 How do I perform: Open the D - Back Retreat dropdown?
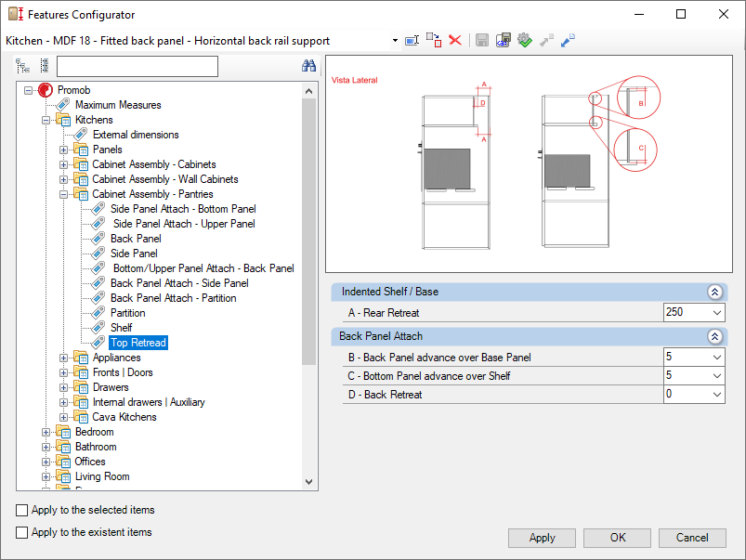pos(717,394)
